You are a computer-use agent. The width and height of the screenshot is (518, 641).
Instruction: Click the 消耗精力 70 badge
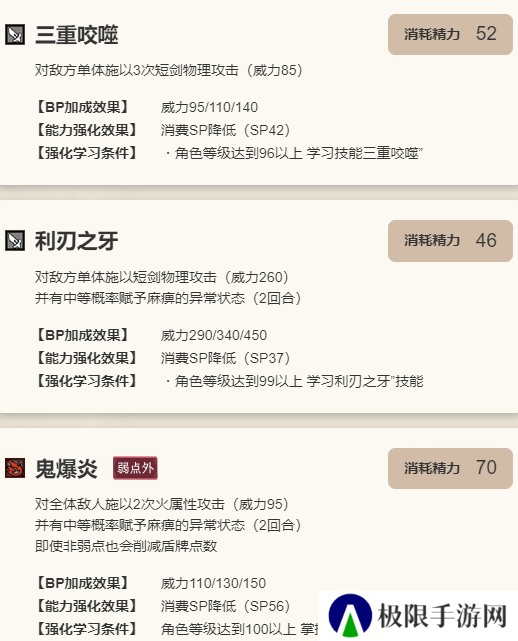click(x=450, y=468)
